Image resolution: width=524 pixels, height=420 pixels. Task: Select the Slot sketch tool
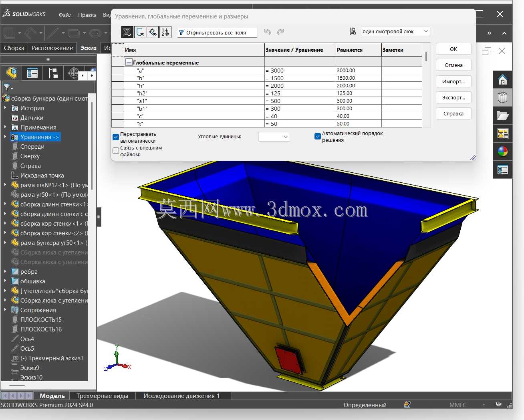coord(95,33)
